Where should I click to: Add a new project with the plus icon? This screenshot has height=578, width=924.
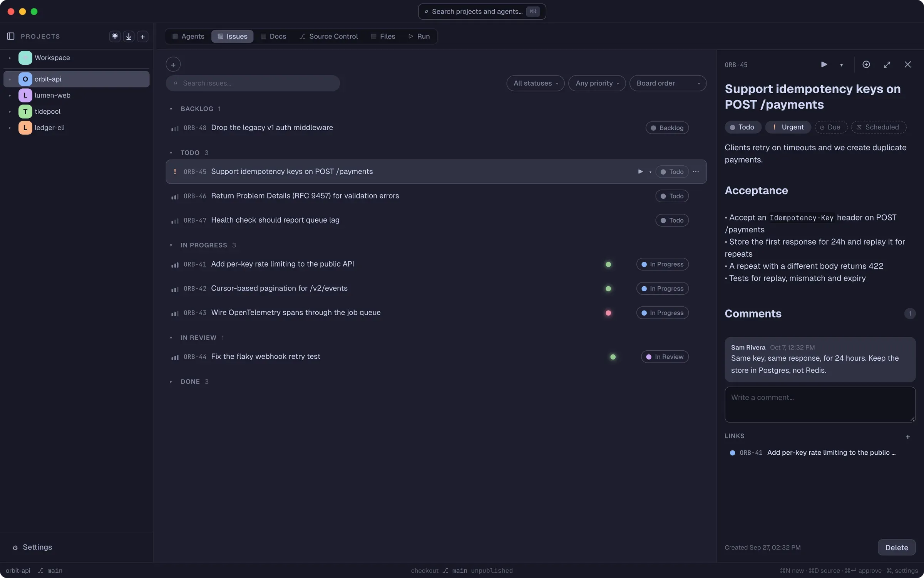click(x=142, y=36)
